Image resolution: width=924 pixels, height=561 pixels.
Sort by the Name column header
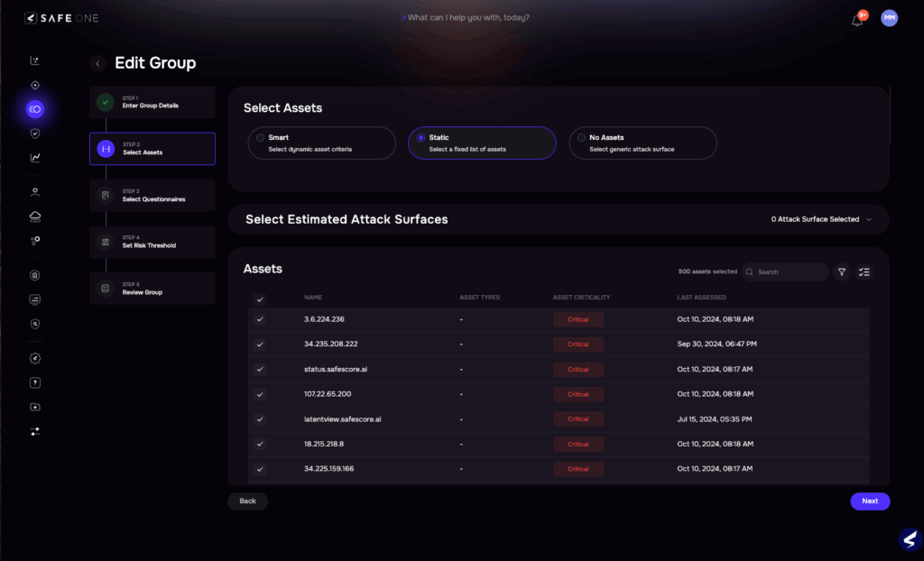313,298
